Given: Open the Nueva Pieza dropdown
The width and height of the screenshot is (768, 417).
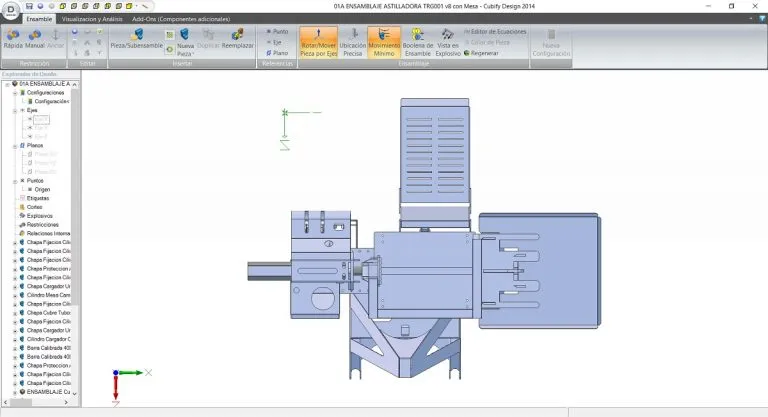Looking at the screenshot, I should [x=186, y=54].
